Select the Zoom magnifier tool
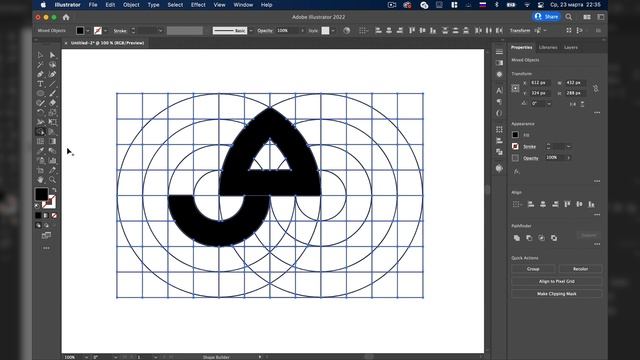Image resolution: width=640 pixels, height=360 pixels. tap(52, 180)
